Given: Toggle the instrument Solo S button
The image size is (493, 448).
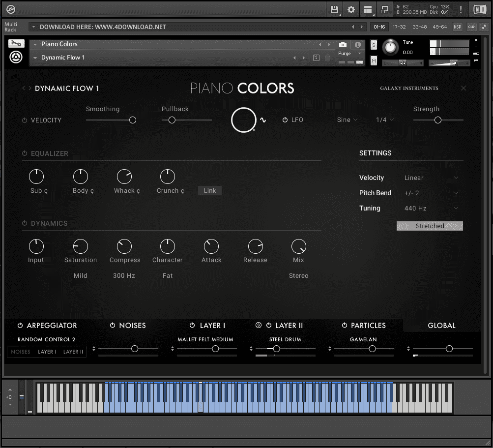Looking at the screenshot, I should point(374,45).
